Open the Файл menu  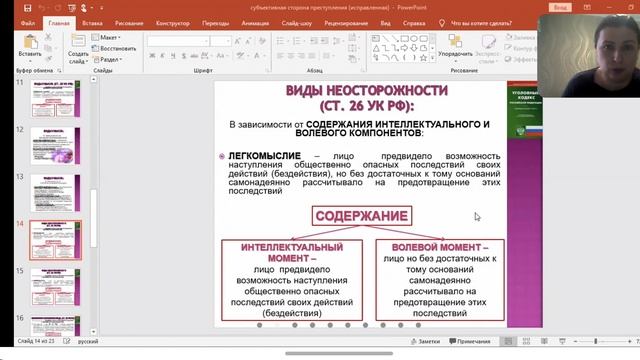pos(28,23)
